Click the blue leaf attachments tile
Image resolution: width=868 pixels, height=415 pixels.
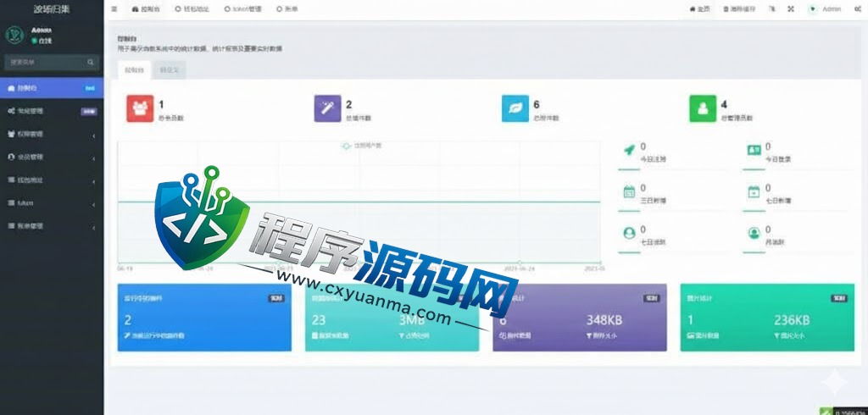tap(515, 108)
